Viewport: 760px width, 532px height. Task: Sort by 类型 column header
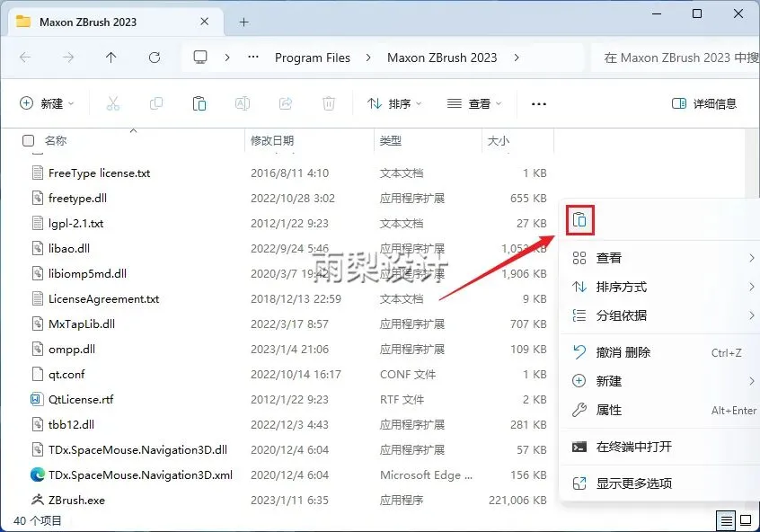coord(390,140)
